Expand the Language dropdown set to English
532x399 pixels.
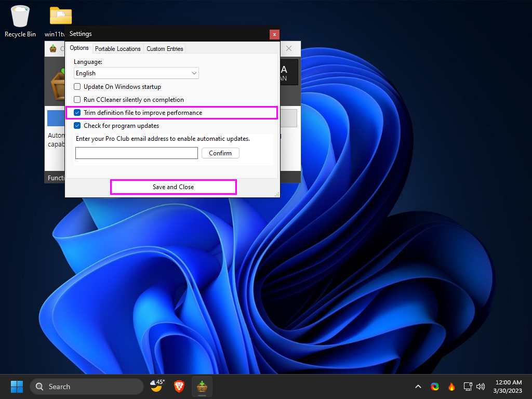(136, 73)
